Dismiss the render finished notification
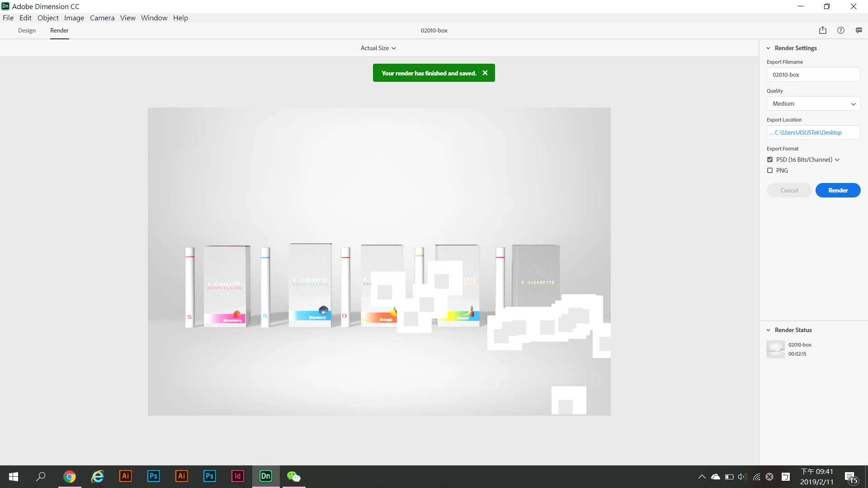This screenshot has width=868, height=488. (485, 73)
